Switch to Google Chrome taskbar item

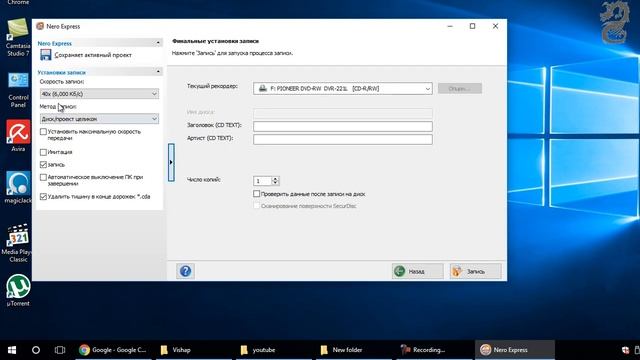coord(113,350)
